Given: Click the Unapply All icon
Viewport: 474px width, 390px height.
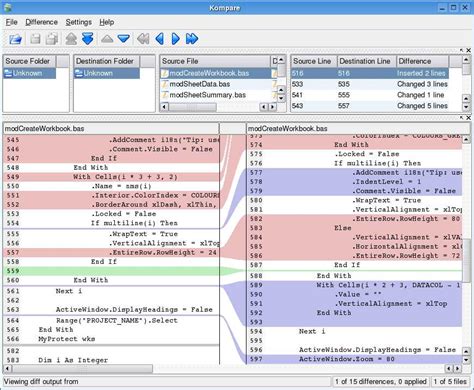Looking at the screenshot, I should [71, 39].
